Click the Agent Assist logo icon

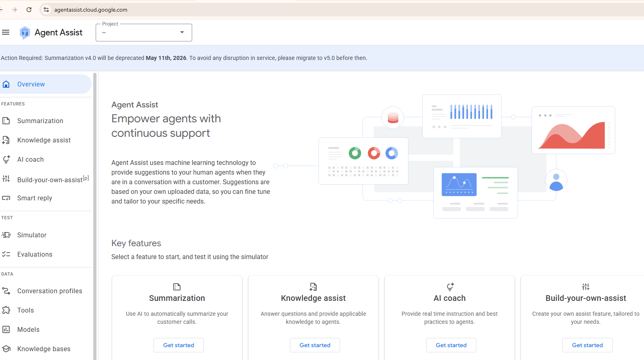25,33
